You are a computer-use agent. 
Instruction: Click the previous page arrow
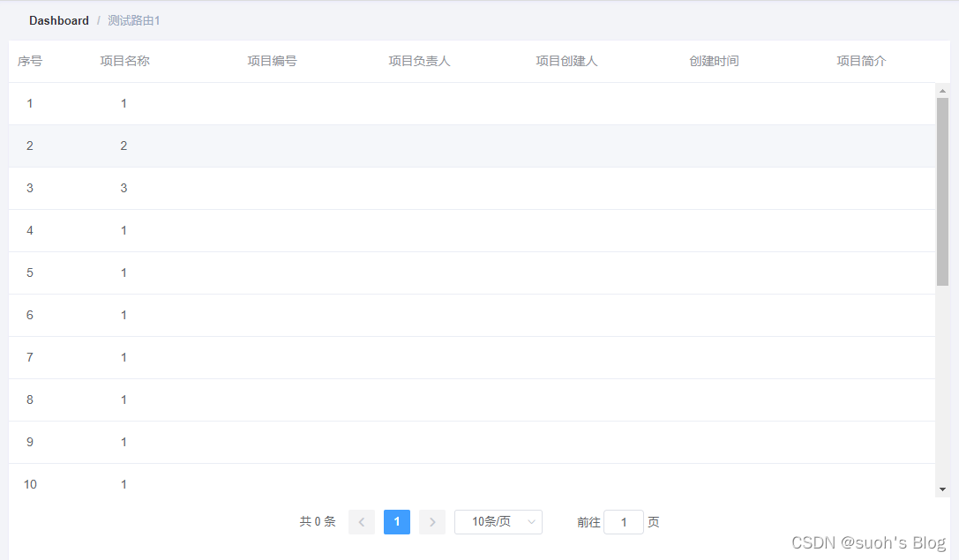pyautogui.click(x=361, y=521)
